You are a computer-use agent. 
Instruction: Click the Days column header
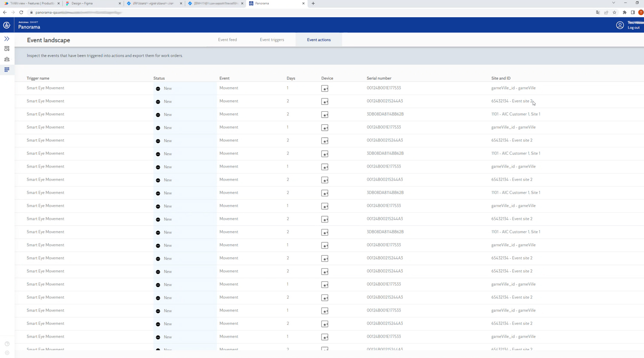tap(291, 78)
